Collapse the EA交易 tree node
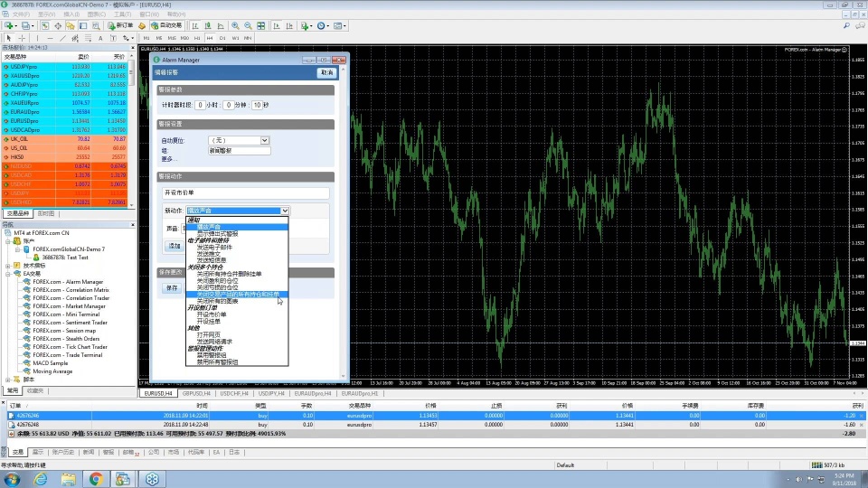868x488 pixels. coord(7,274)
